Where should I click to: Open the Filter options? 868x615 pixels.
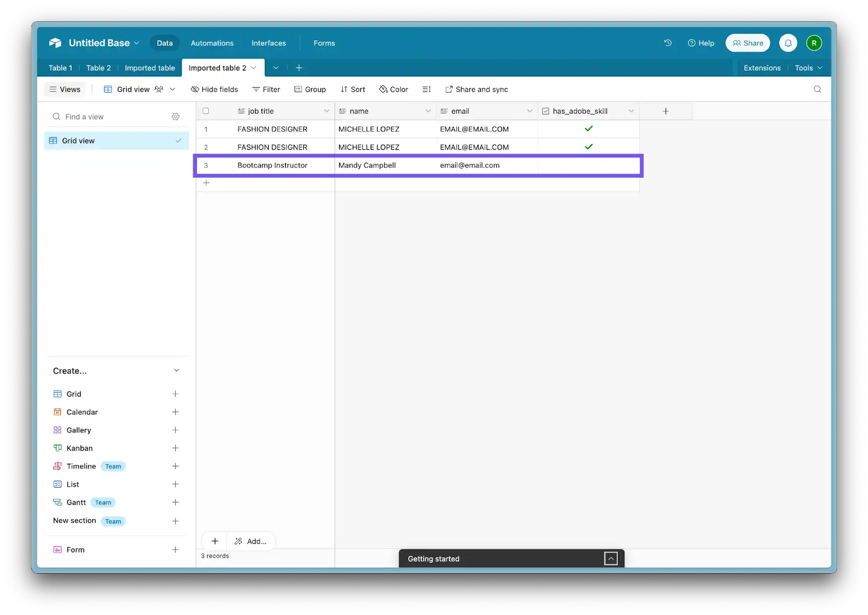[266, 89]
